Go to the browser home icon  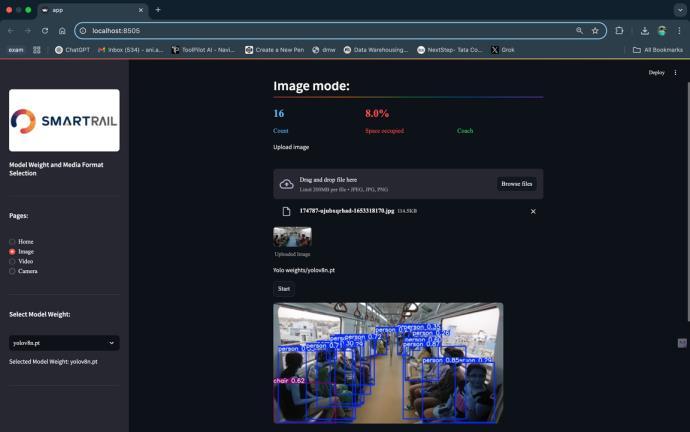[62, 31]
